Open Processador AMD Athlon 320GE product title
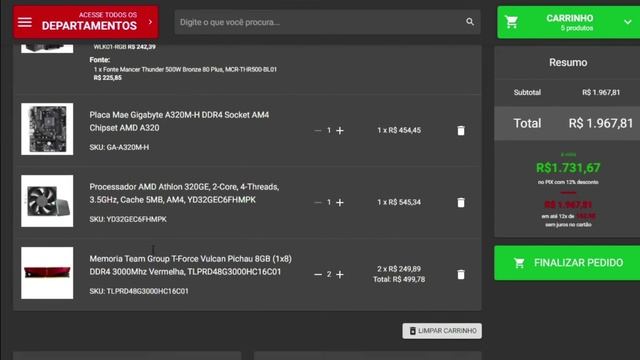Screen dimensions: 640x360 click(x=184, y=193)
